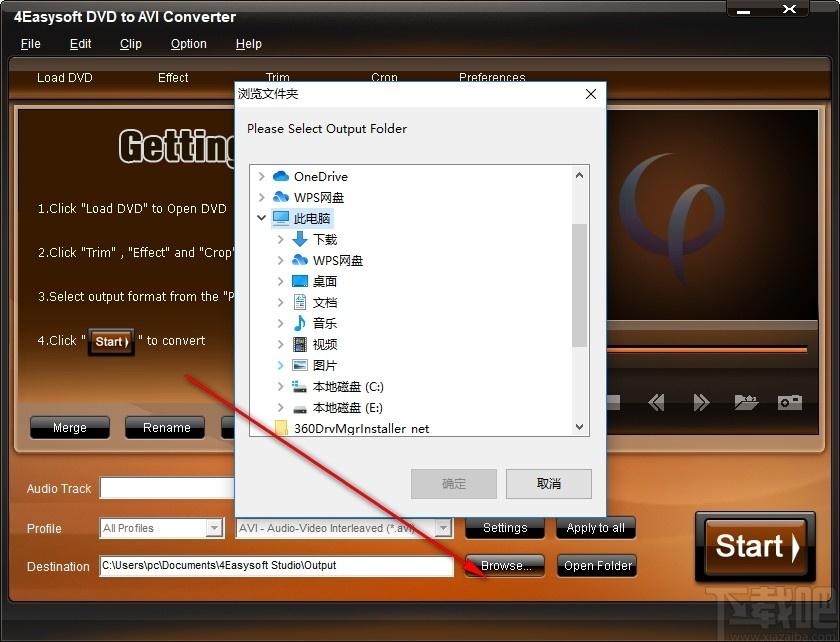Click the fast forward playback icon
Screen dimensions: 840x642
pos(701,402)
